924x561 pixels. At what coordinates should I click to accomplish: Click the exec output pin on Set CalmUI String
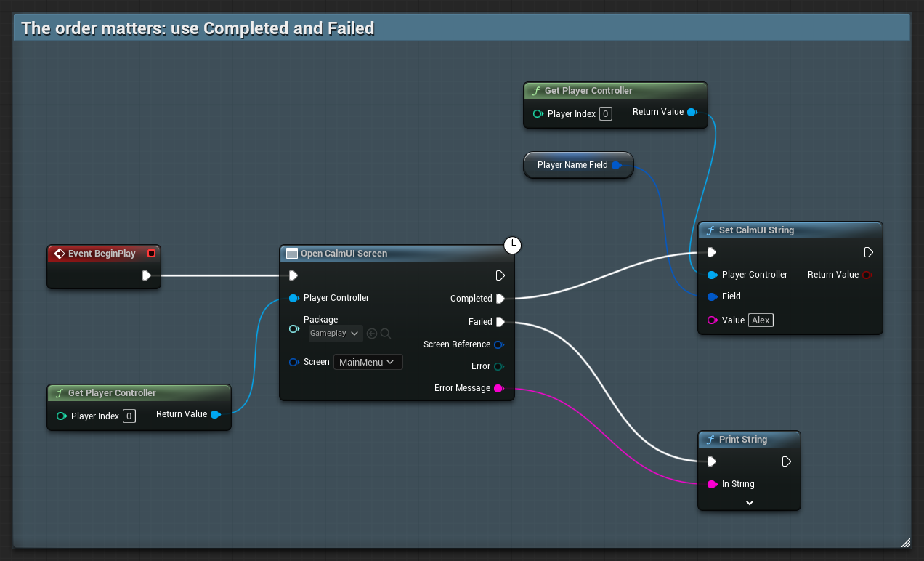(869, 252)
